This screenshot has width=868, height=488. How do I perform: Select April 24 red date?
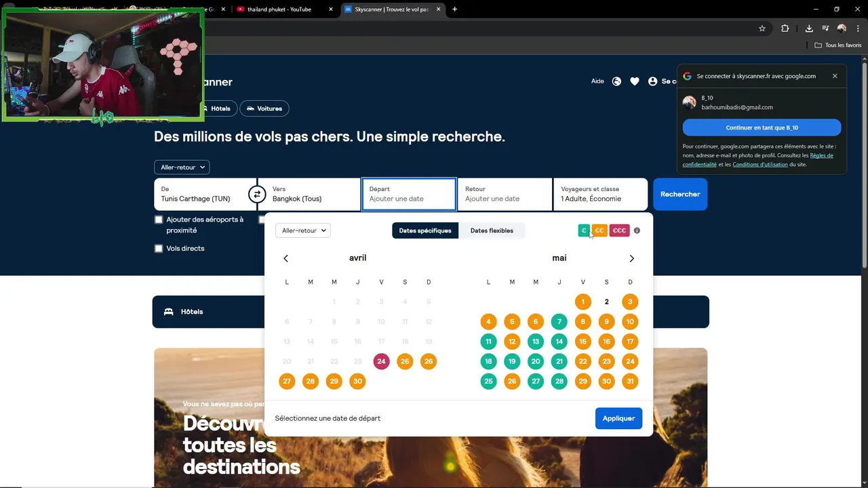tap(381, 361)
